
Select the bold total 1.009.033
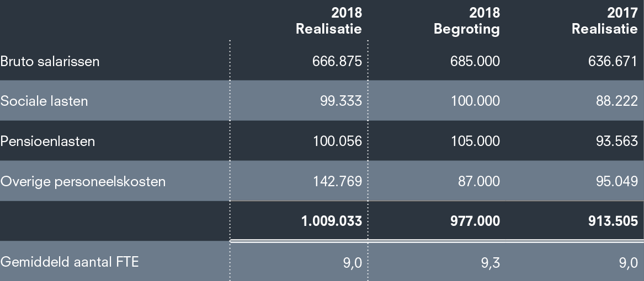[331, 221]
